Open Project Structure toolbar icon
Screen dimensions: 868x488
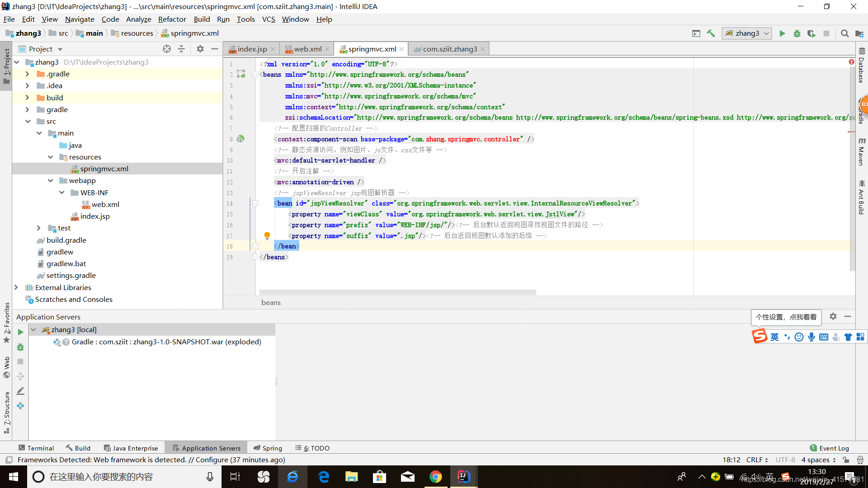point(859,33)
